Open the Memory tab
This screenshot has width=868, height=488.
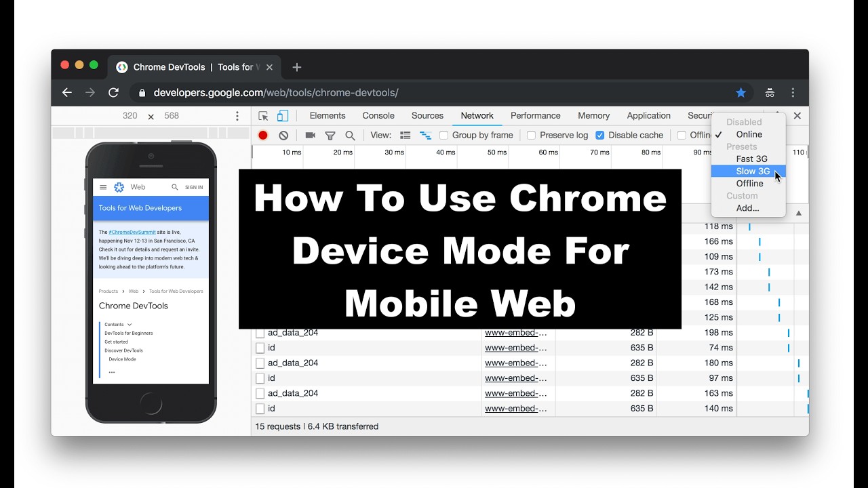click(594, 116)
